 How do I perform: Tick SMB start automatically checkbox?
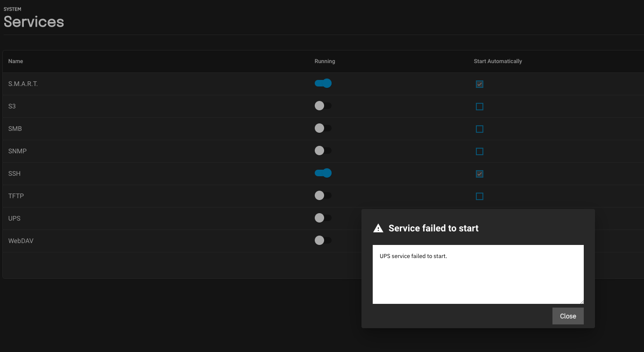point(480,129)
